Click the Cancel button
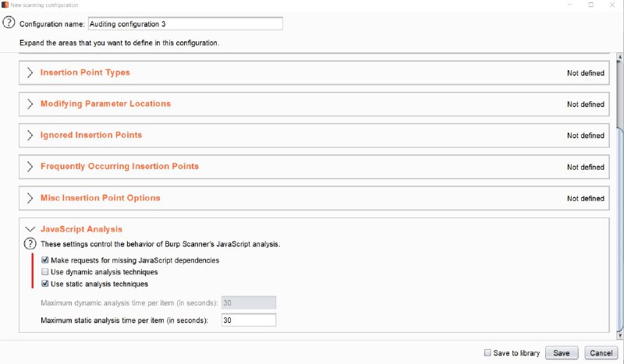The width and height of the screenshot is (624, 364). point(601,353)
